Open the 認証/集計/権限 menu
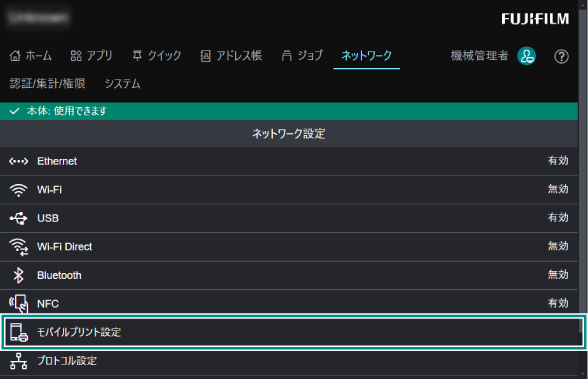This screenshot has height=379, width=588. click(47, 84)
